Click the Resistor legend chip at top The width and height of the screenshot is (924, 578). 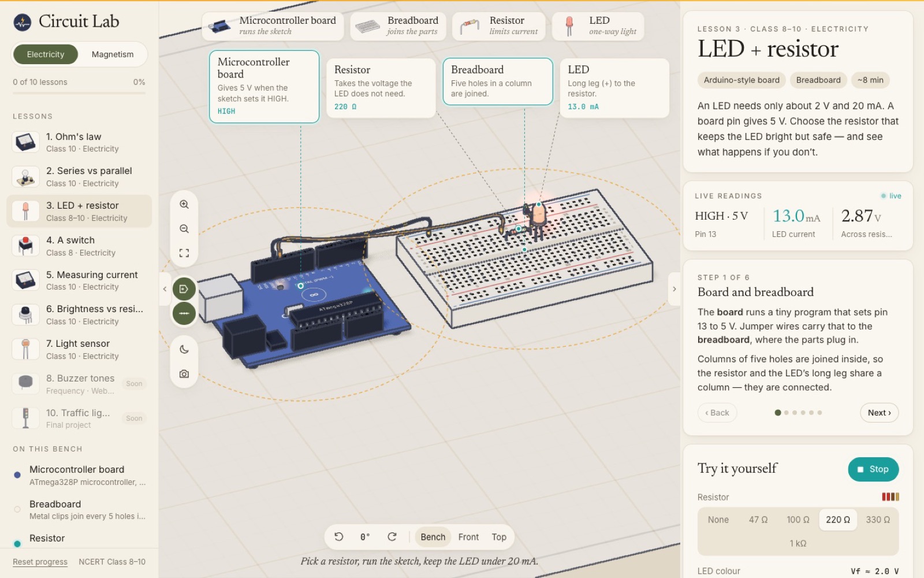point(499,26)
